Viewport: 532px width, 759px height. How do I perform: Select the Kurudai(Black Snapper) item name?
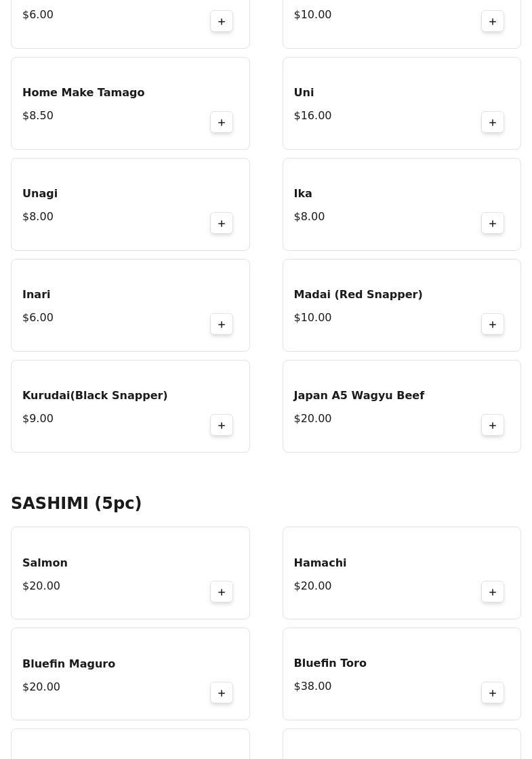[95, 395]
